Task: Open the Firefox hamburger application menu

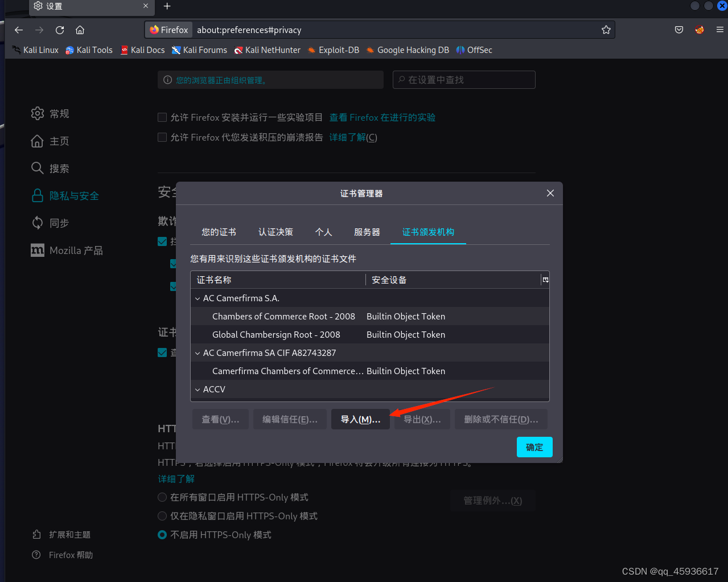Action: click(x=720, y=30)
